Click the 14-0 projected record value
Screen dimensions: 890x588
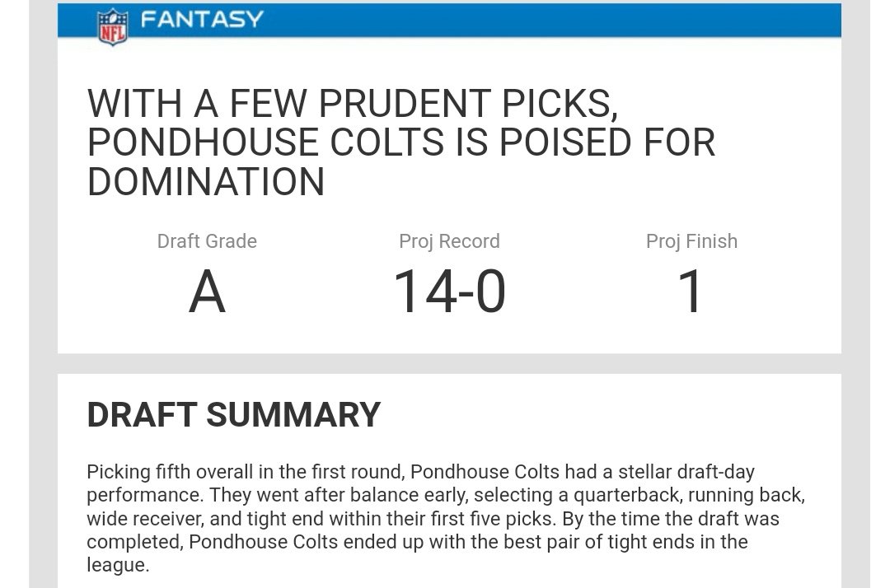click(449, 292)
